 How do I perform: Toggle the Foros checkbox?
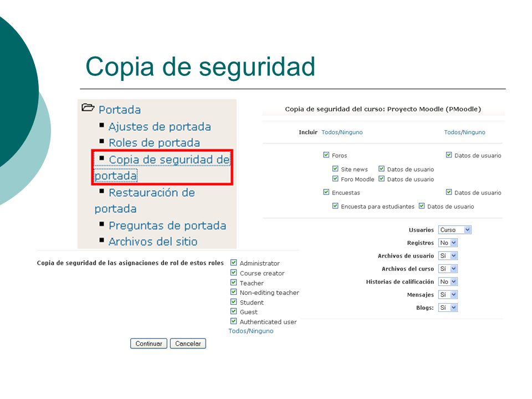(x=326, y=155)
